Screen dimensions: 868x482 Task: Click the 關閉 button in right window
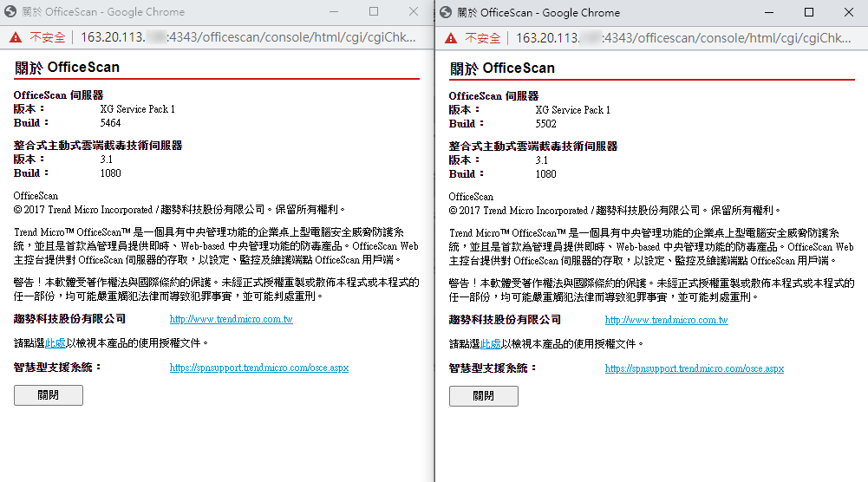(x=484, y=396)
